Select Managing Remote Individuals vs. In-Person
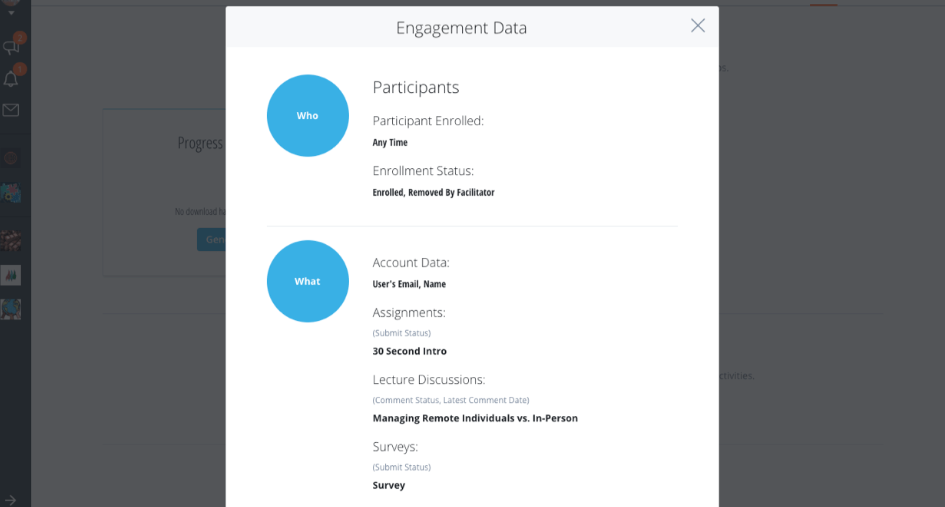Image resolution: width=945 pixels, height=507 pixels. coord(475,418)
